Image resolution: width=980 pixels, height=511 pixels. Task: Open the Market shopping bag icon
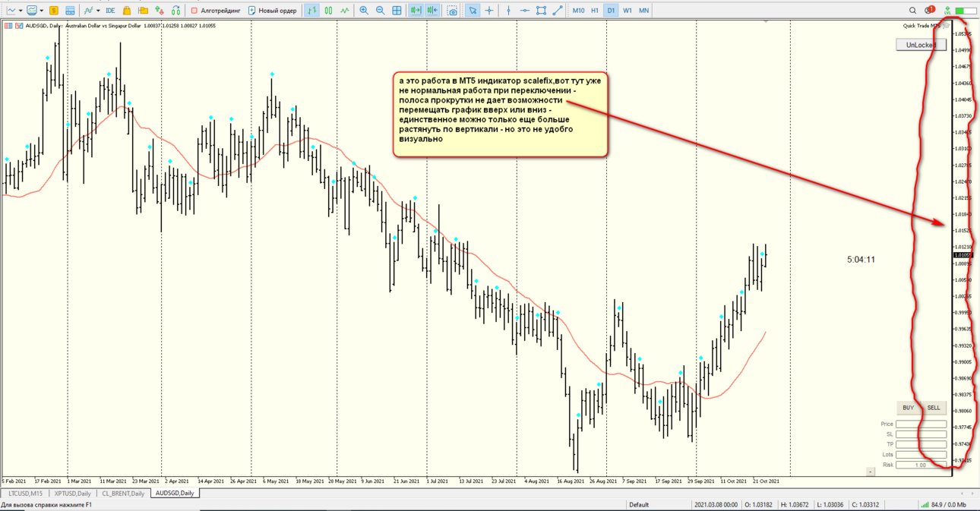127,11
